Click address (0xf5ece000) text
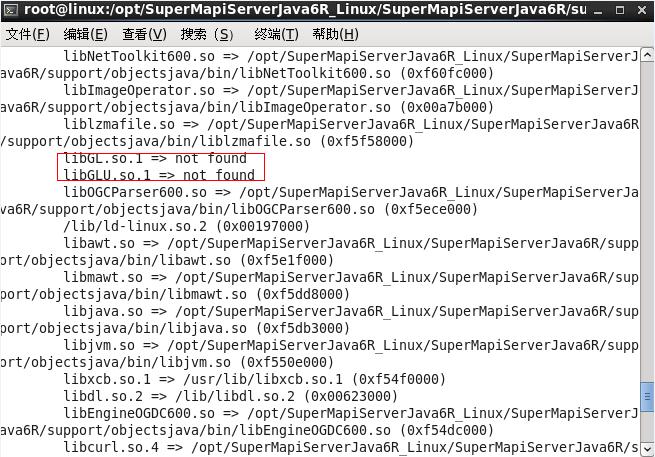 tap(431, 209)
